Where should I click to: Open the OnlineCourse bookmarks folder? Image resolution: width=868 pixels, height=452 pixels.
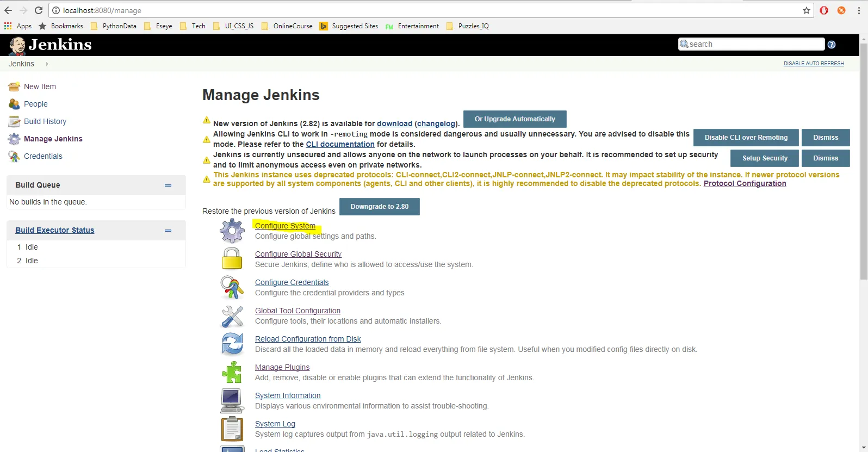click(287, 26)
